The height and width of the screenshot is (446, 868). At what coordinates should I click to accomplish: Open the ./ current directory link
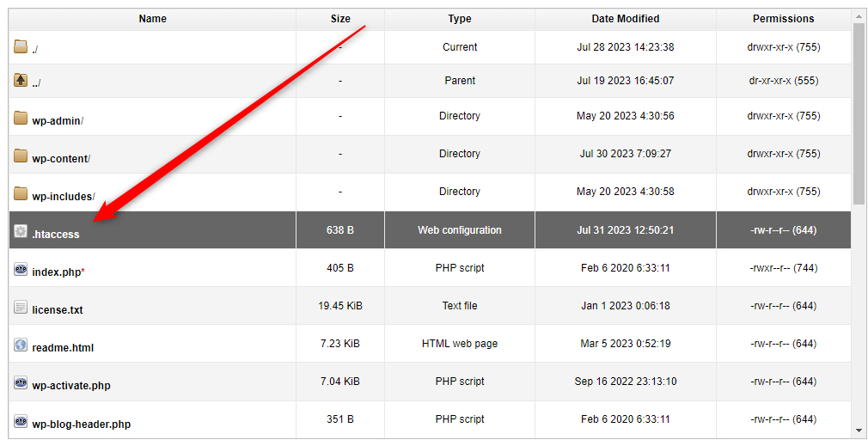(x=35, y=49)
